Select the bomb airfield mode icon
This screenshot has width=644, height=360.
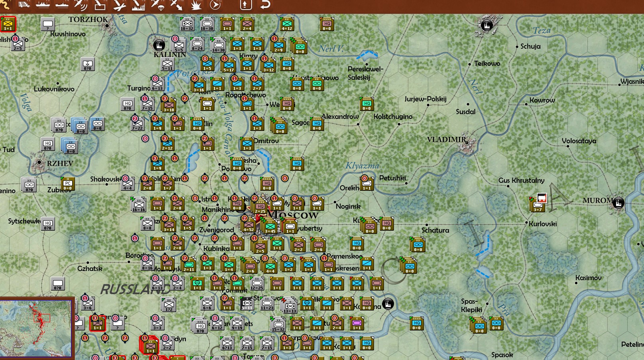(x=119, y=5)
